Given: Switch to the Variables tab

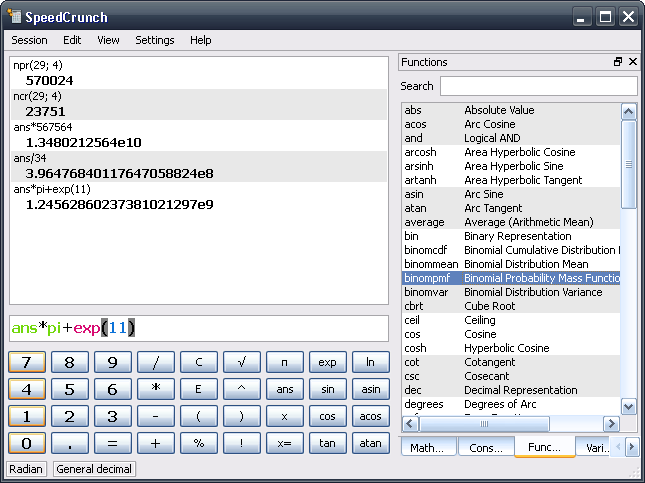Looking at the screenshot, I should pos(594,447).
